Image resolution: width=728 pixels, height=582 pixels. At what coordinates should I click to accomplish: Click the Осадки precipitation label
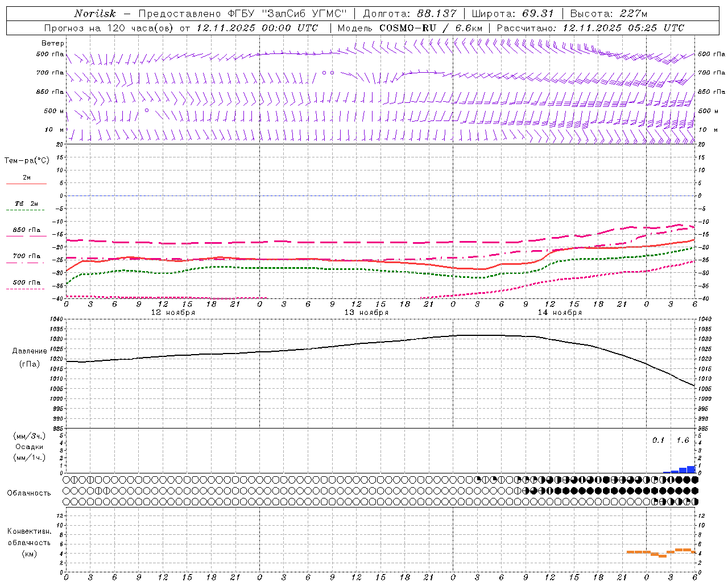[x=30, y=447]
